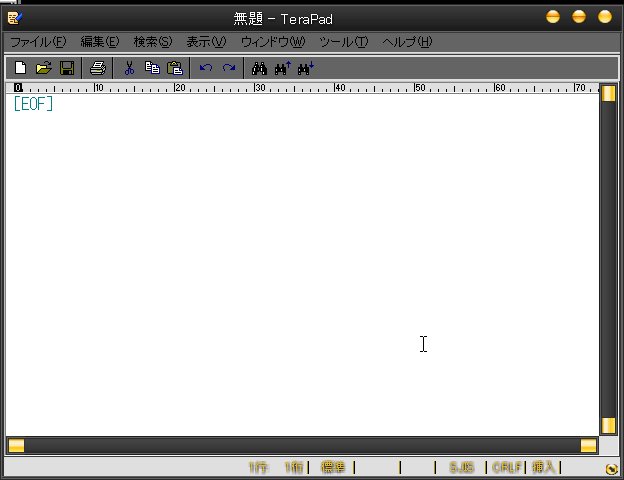Open the ツール(T) menu
Screen dimensions: 624x480
pyautogui.click(x=344, y=42)
